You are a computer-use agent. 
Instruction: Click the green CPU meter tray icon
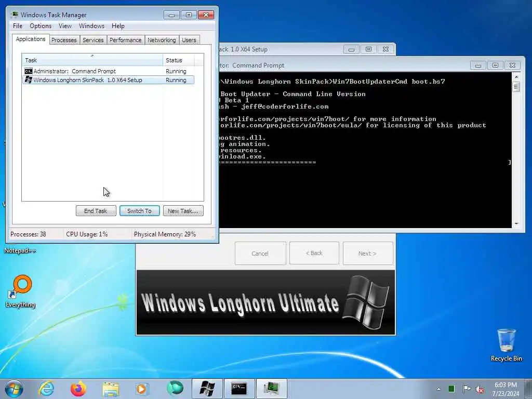451,389
